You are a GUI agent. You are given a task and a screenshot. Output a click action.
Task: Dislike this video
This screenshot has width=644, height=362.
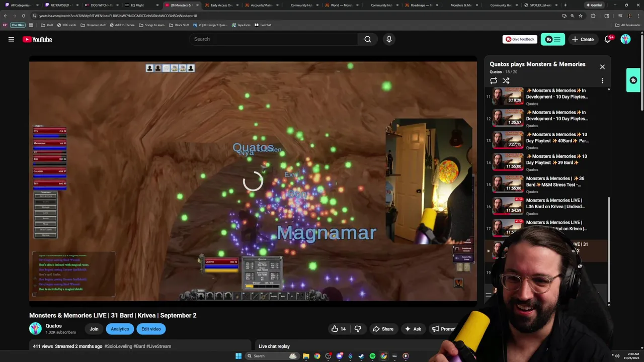pyautogui.click(x=358, y=329)
